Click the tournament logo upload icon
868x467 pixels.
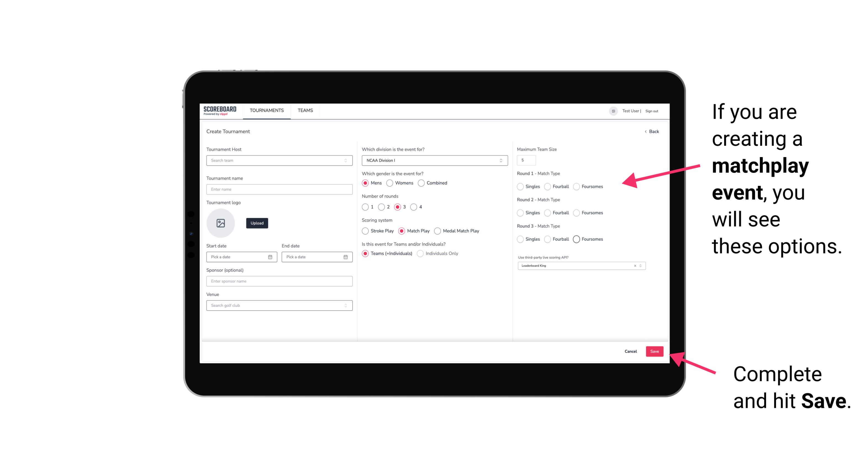221,223
